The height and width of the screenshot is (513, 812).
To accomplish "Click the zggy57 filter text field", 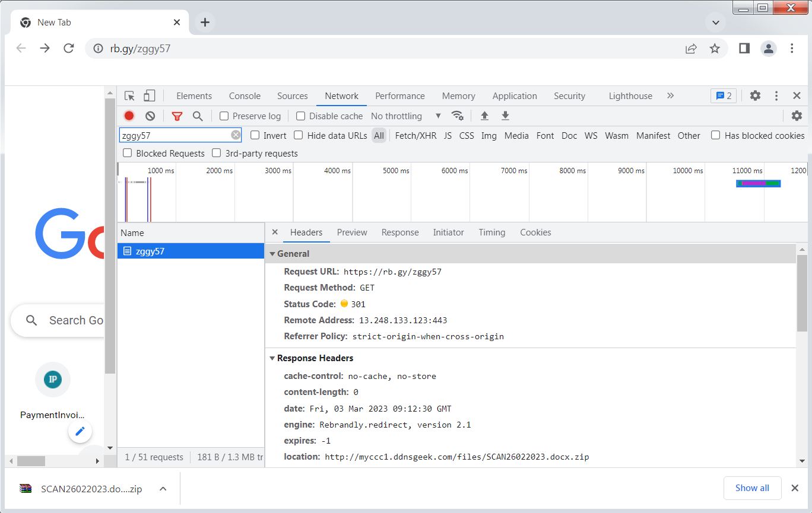I will (x=175, y=135).
